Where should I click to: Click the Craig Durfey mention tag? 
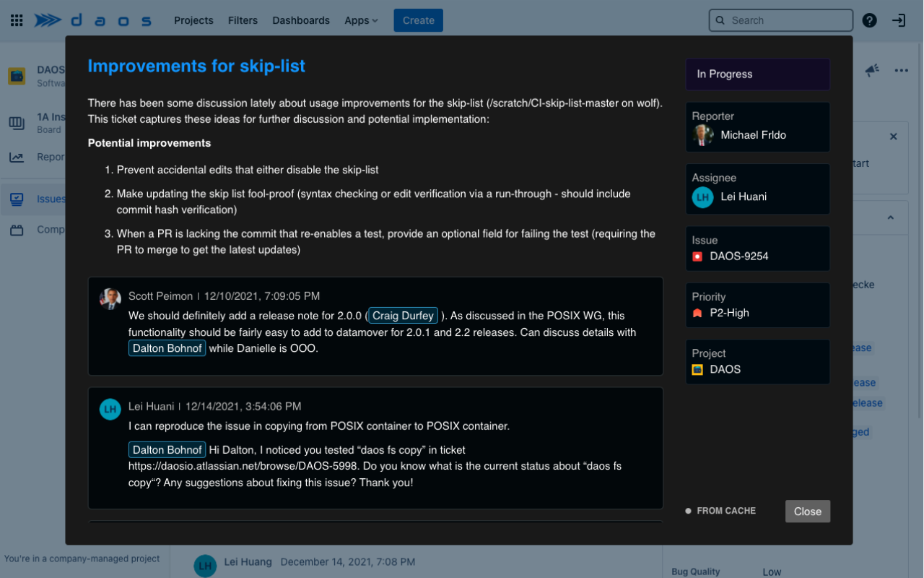point(404,316)
